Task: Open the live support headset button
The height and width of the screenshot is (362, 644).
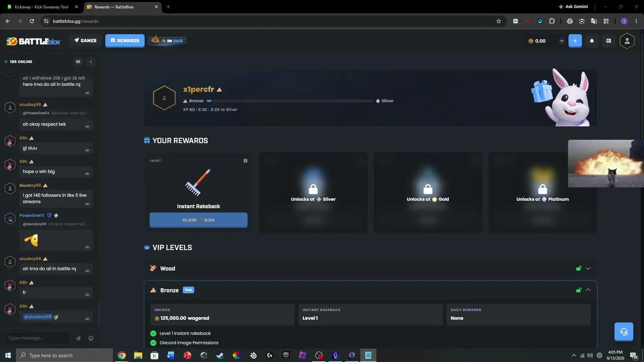Action: [x=624, y=332]
